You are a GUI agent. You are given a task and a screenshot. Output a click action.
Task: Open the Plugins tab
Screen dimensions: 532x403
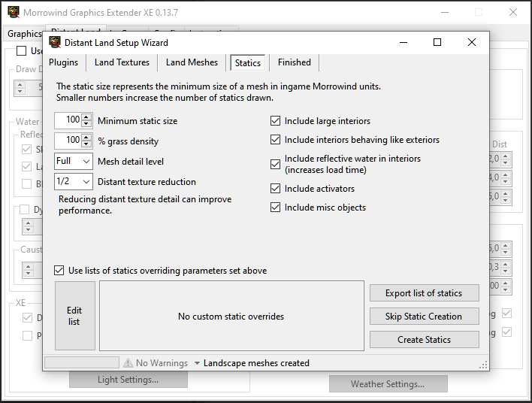[63, 62]
